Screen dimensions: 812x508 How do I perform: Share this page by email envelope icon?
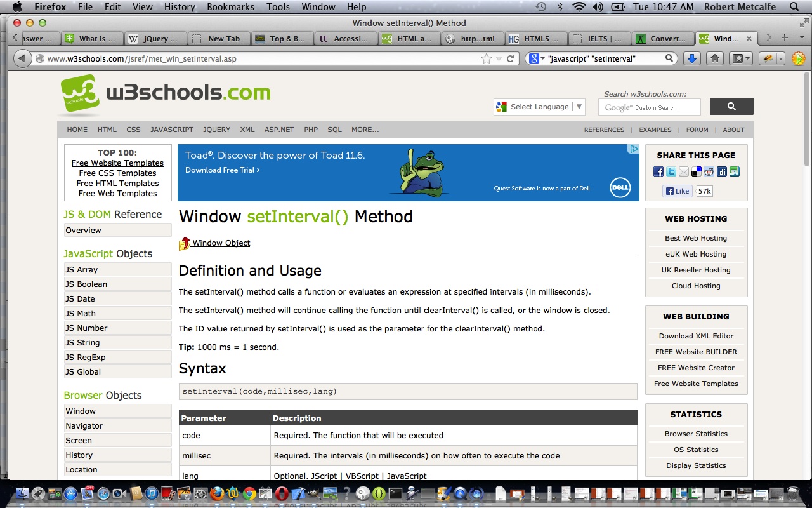pos(683,171)
